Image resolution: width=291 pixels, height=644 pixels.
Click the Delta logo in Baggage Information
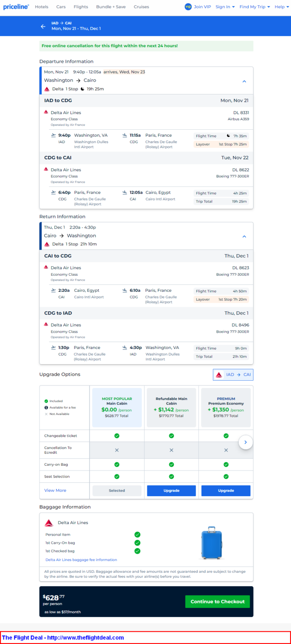(49, 523)
